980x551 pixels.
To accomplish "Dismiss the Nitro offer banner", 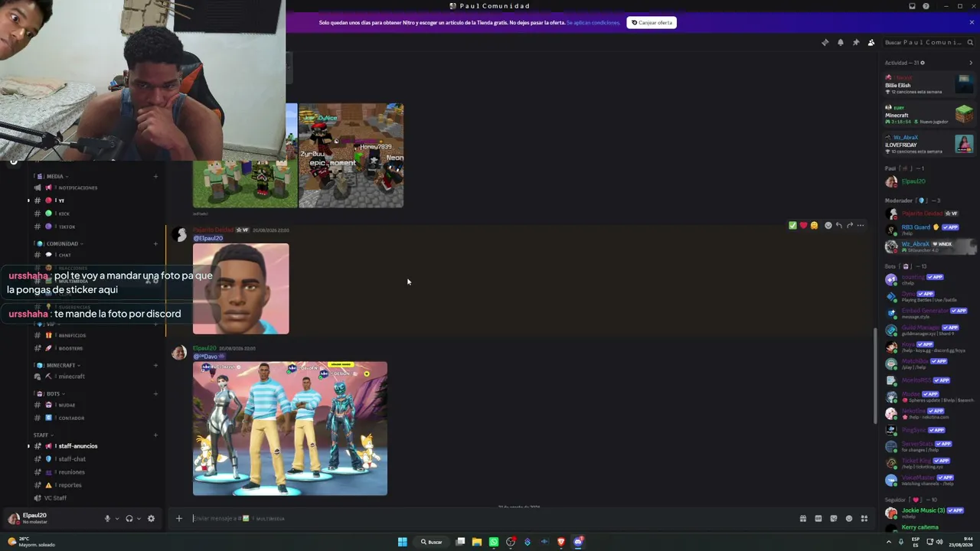I will (x=972, y=22).
